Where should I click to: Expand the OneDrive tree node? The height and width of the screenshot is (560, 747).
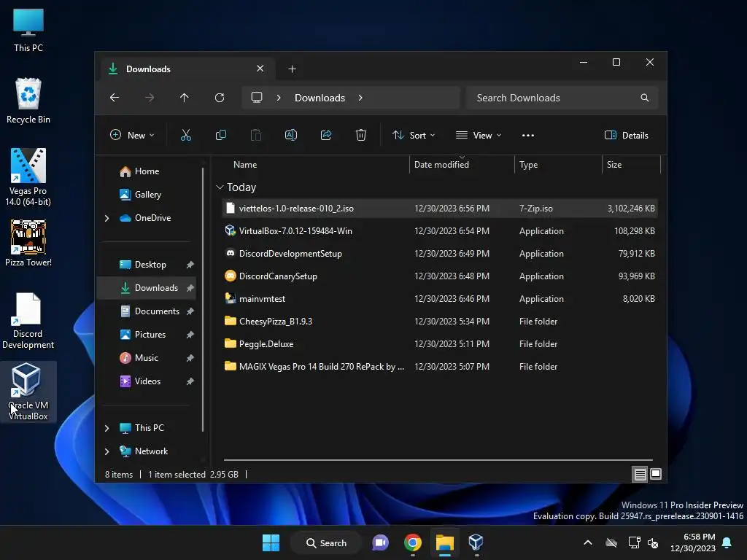[x=107, y=218]
